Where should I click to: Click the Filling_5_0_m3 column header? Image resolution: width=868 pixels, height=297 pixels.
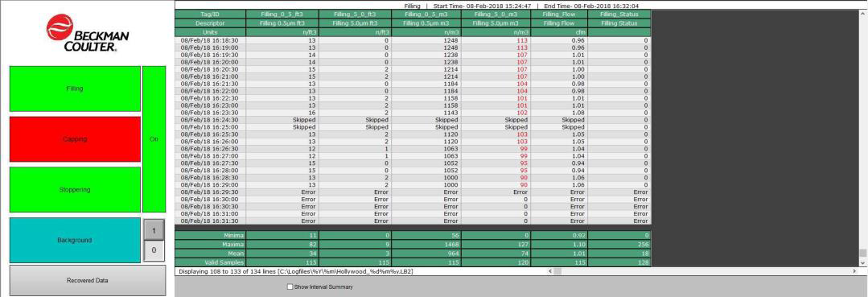(496, 14)
